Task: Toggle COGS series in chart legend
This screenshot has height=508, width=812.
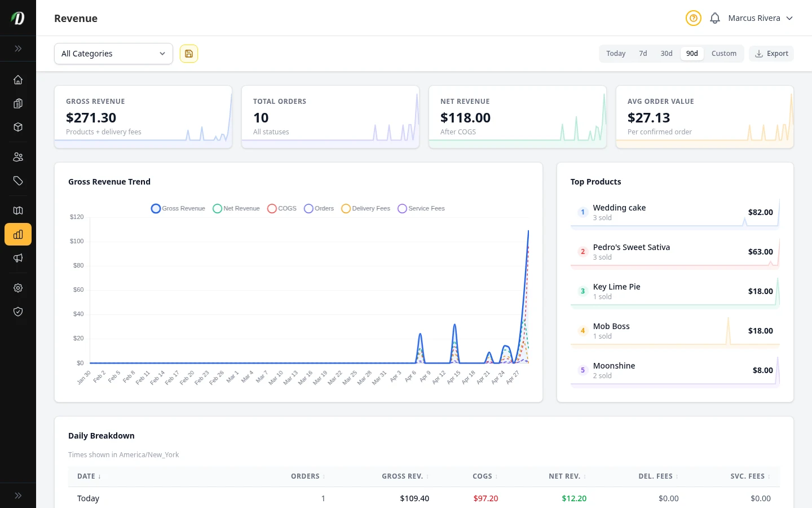Action: pyautogui.click(x=282, y=208)
